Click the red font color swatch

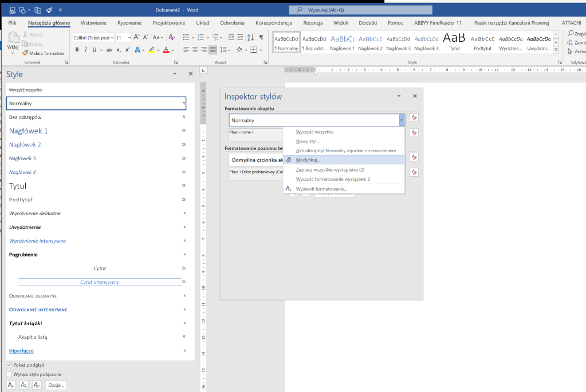tap(166, 50)
